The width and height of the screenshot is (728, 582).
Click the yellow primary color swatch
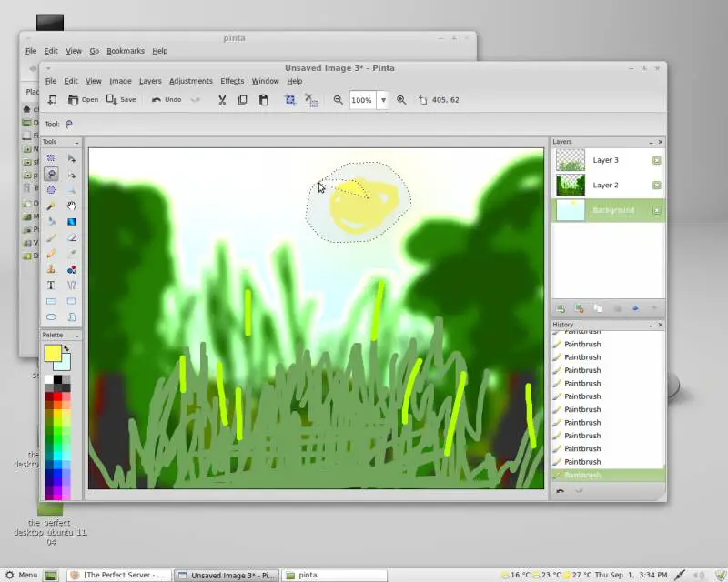point(53,353)
